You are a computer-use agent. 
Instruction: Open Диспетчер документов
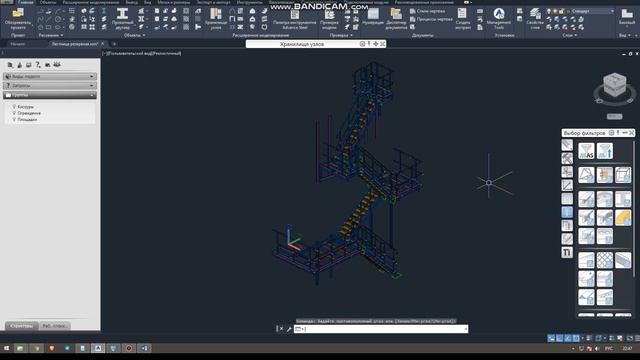(x=396, y=19)
